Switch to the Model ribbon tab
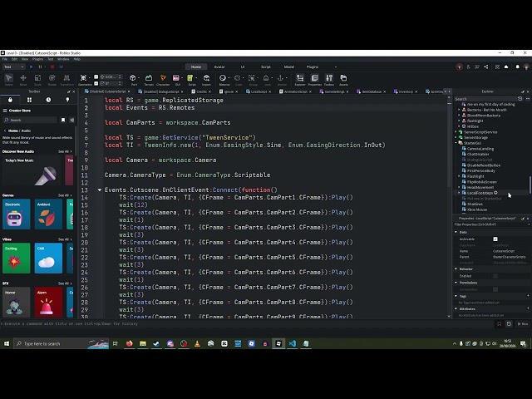This screenshot has width=532, height=399. pyautogui.click(x=289, y=66)
